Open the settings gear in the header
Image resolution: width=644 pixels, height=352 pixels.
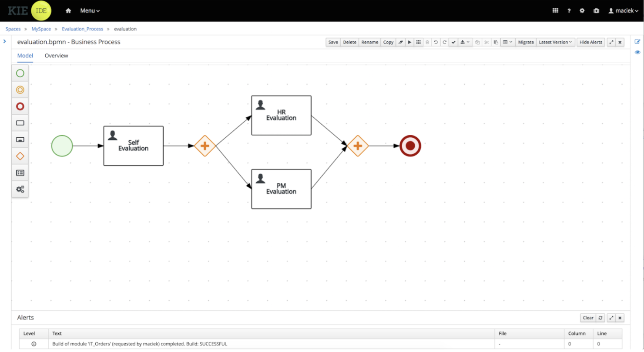(582, 10)
